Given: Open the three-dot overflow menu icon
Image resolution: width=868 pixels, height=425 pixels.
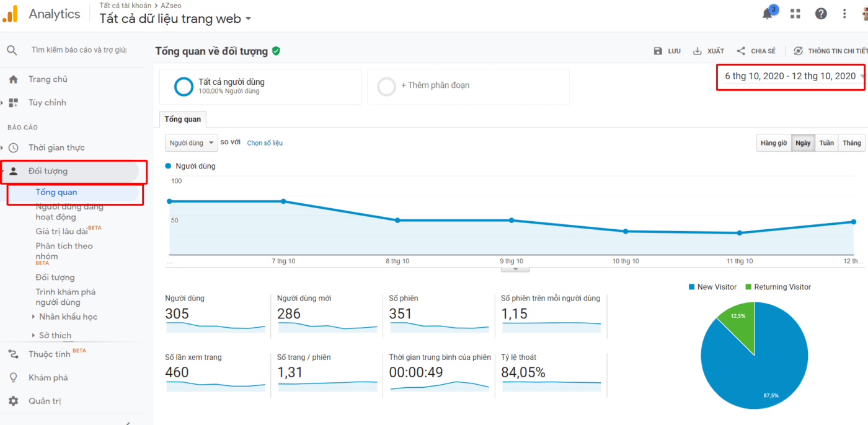Looking at the screenshot, I should click(x=844, y=13).
